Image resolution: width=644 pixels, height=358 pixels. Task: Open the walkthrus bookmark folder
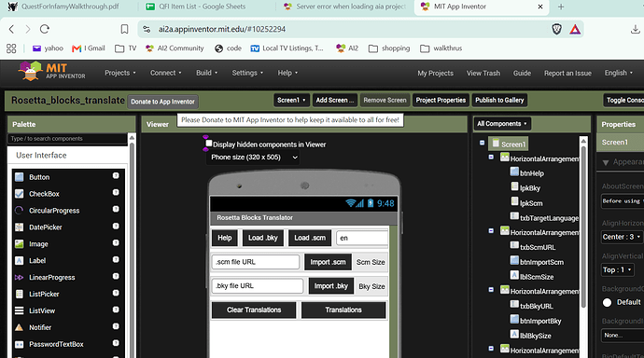(x=441, y=48)
